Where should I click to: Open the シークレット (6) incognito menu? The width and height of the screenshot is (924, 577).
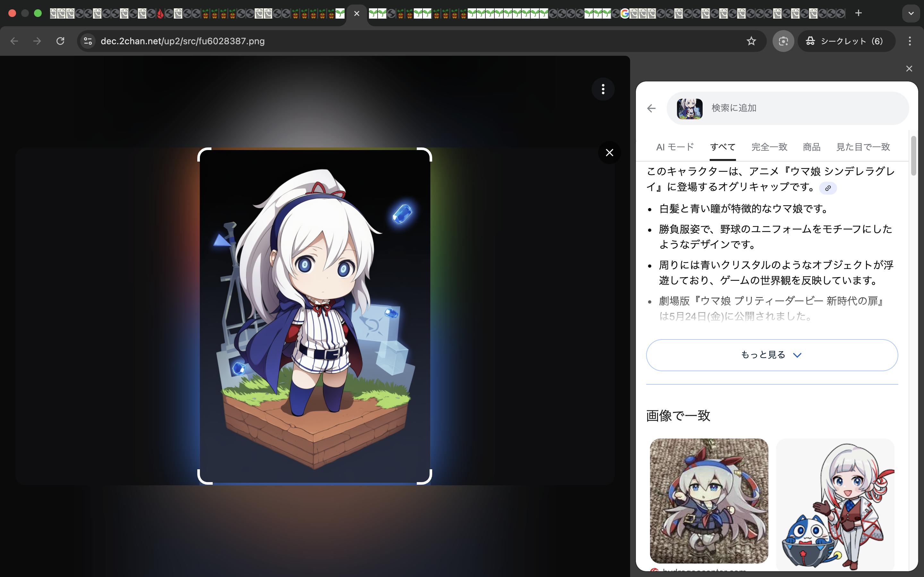point(846,41)
